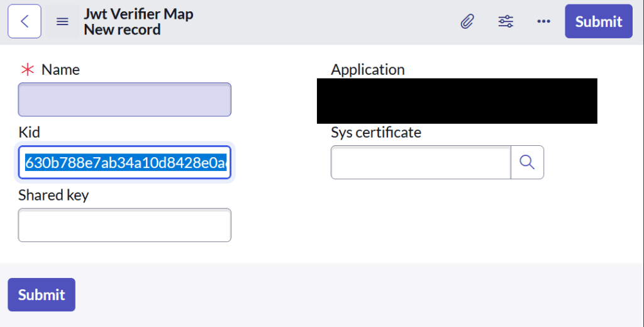Click the Sys certificate lookup magnifier
Image resolution: width=644 pixels, height=327 pixels.
[x=527, y=162]
